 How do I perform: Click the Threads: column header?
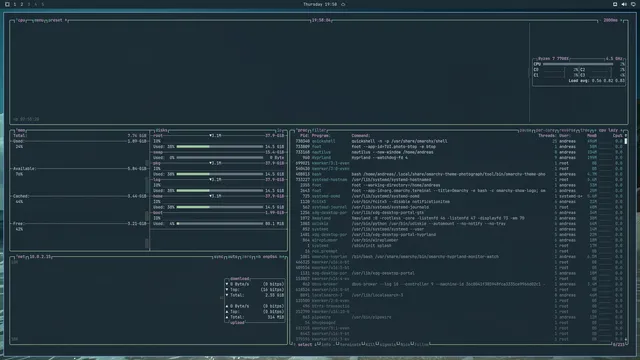[x=547, y=136]
